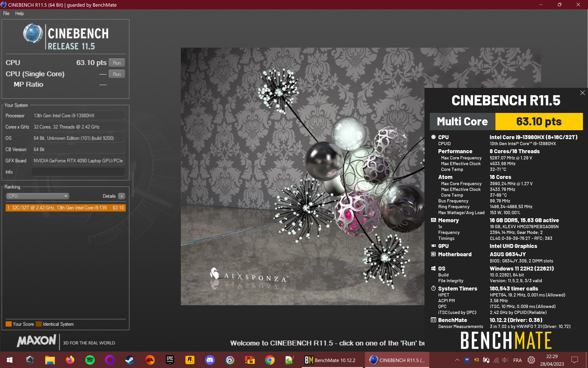Open the green notepad app in taskbar
This screenshot has width=588, height=368.
pyautogui.click(x=290, y=360)
